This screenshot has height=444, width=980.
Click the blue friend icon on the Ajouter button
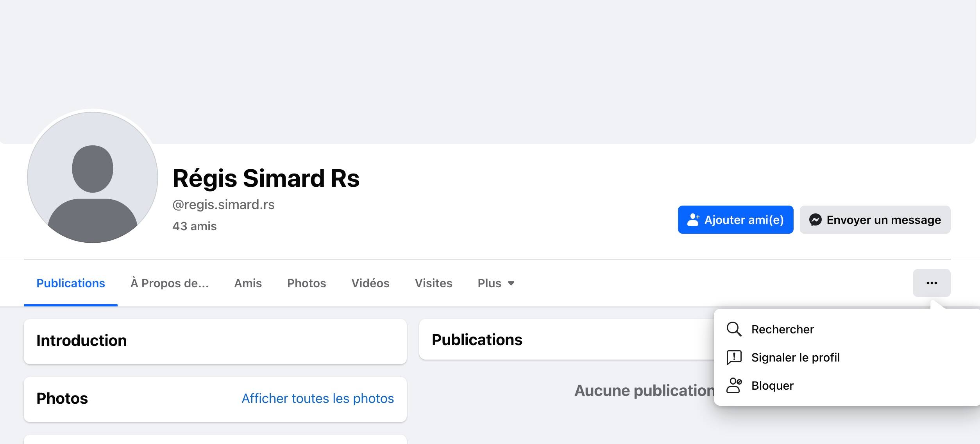[694, 219]
